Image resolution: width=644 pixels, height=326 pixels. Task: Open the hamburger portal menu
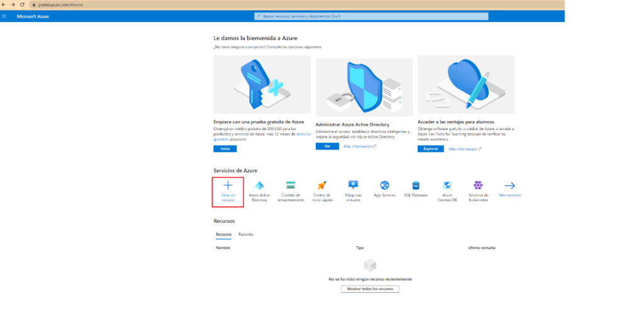point(4,16)
